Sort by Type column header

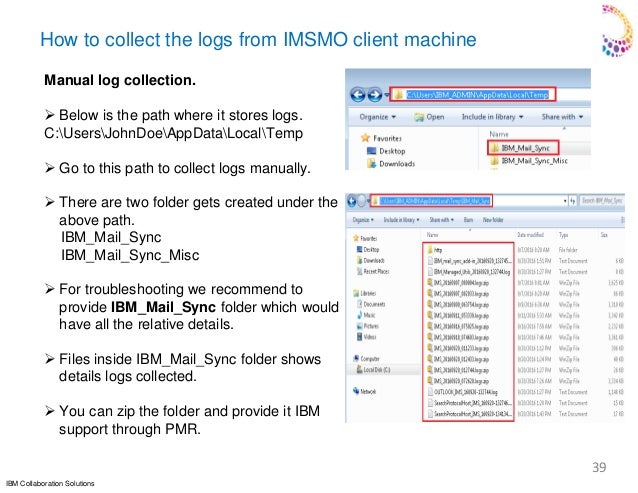pos(564,235)
